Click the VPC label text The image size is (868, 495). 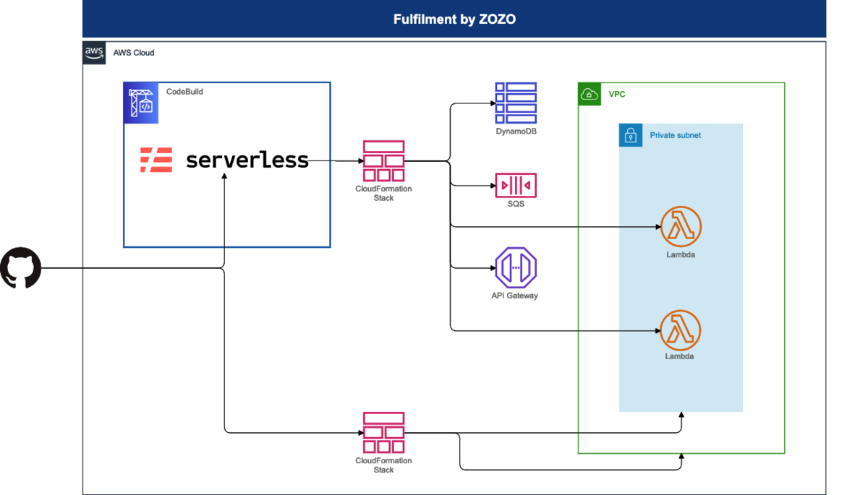(617, 94)
